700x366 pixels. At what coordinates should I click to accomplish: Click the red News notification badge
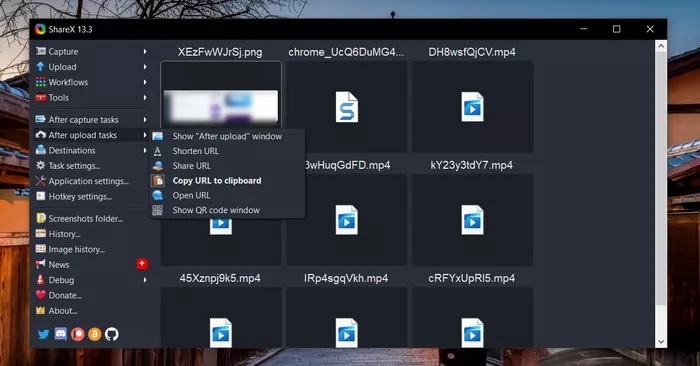(x=142, y=264)
